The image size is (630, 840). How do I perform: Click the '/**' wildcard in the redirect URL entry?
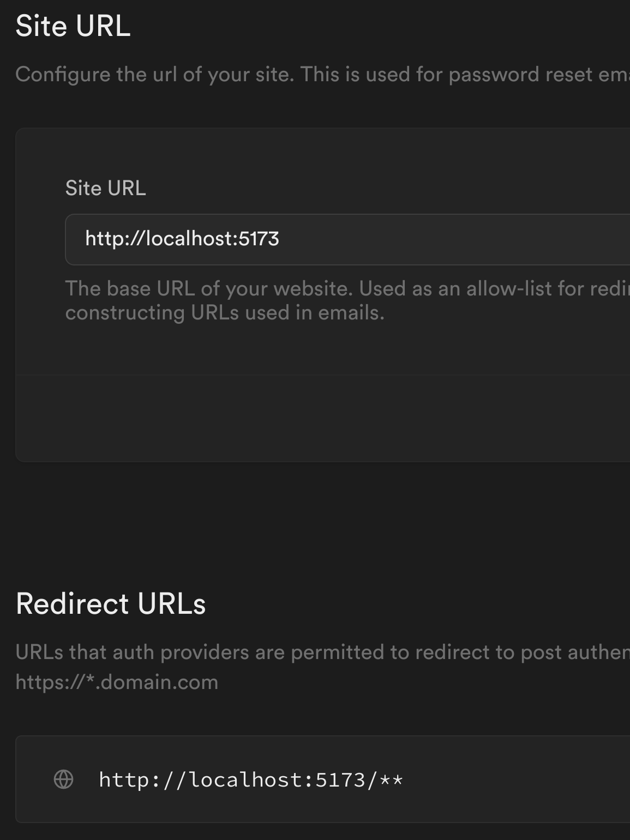click(386, 780)
